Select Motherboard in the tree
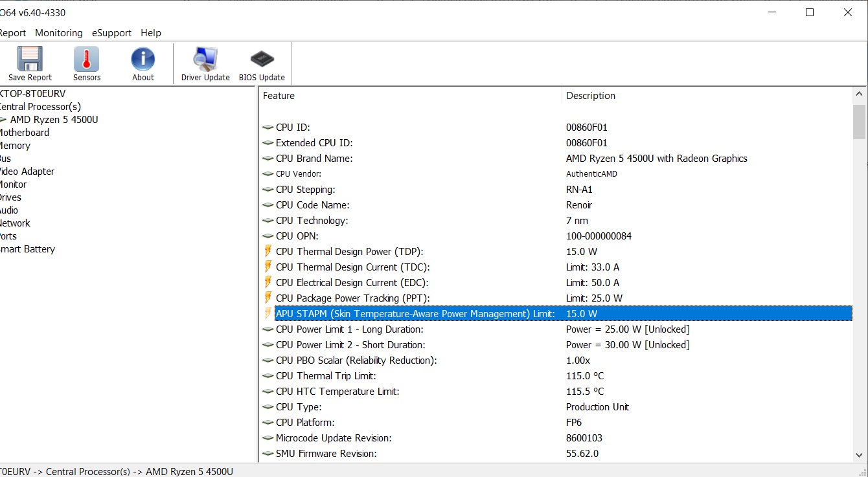Viewport: 868px width, 477px height. tap(24, 133)
